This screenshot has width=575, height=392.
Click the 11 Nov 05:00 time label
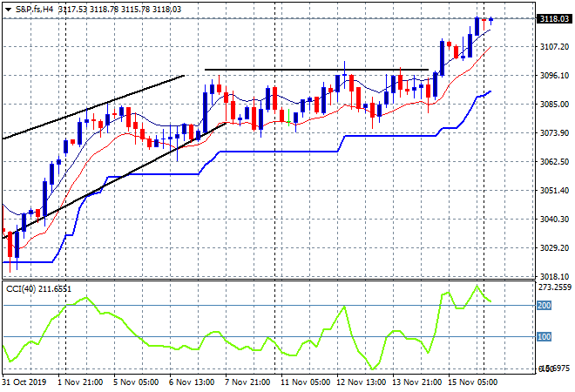(x=306, y=382)
